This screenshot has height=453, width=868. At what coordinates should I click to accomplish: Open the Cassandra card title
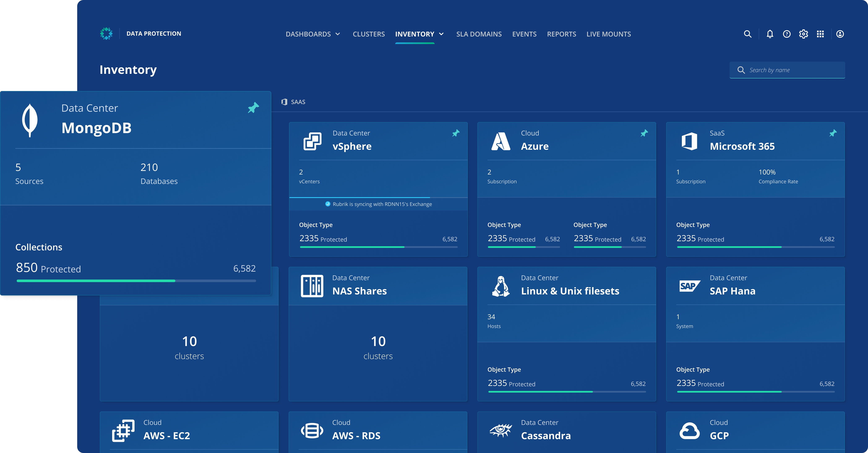[x=546, y=435]
